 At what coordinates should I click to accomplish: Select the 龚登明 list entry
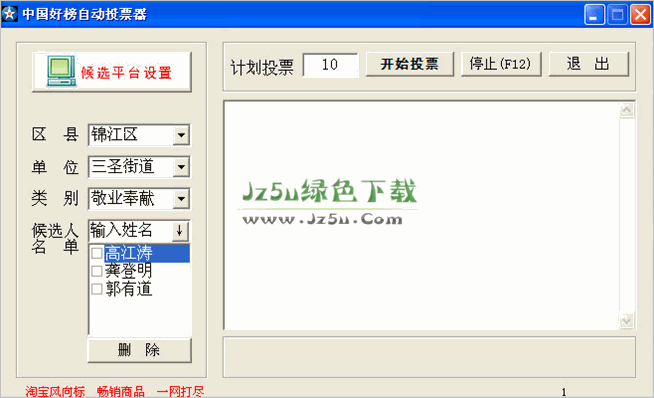pos(128,271)
